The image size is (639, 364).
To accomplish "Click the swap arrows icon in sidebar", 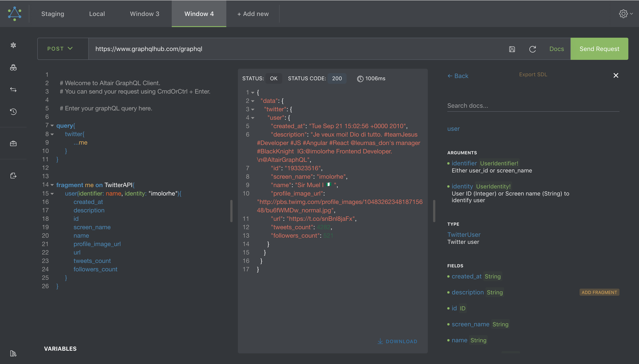I will pos(13,90).
